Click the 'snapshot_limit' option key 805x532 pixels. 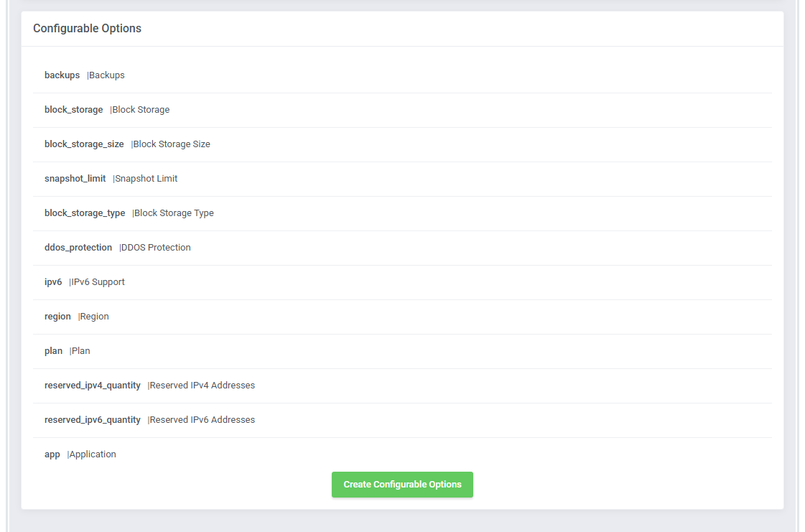[x=75, y=178]
